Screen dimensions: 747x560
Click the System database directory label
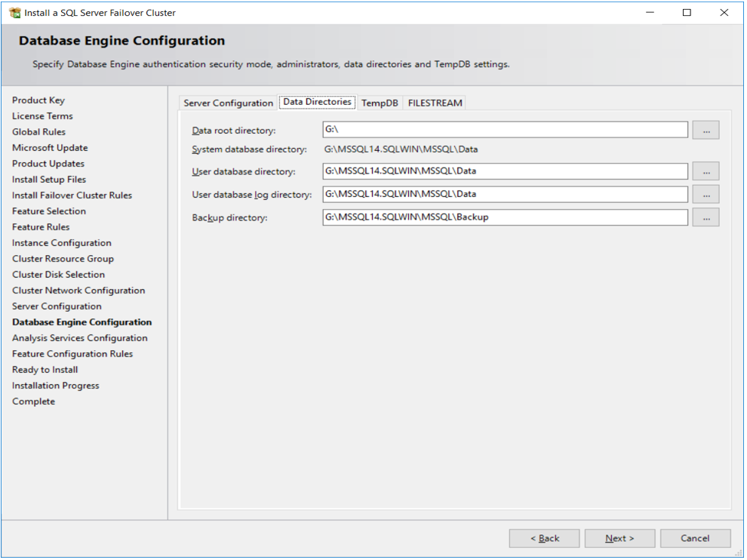pyautogui.click(x=249, y=149)
